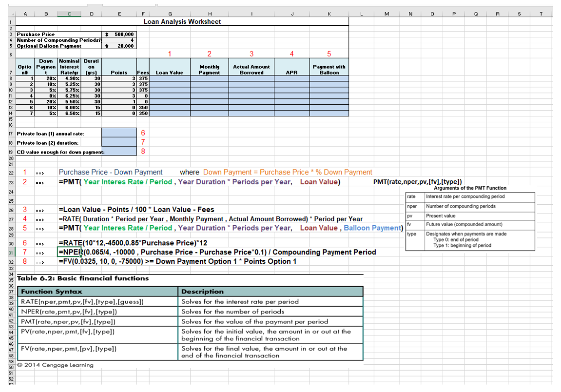
Task: Select Payment with Balloon header cell
Action: click(x=329, y=67)
